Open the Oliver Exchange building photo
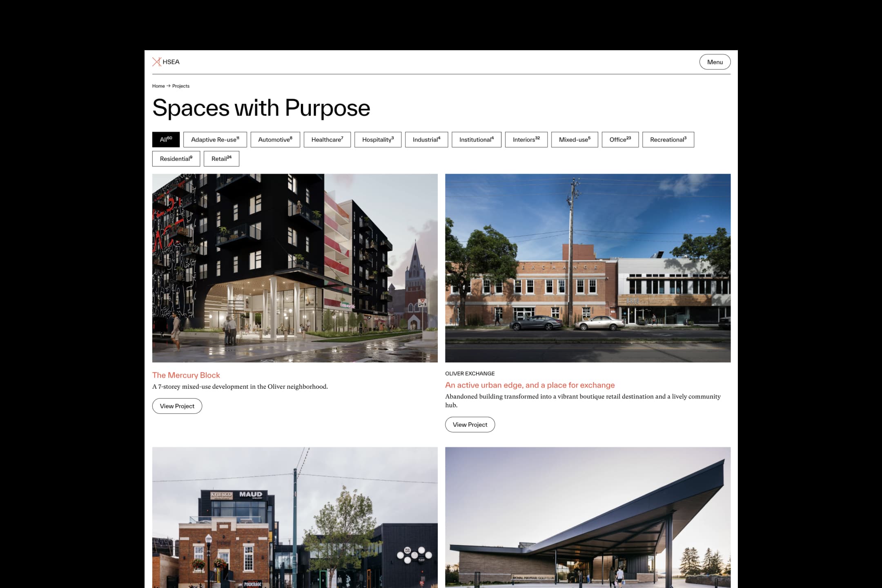Screen dimensions: 882x588 coord(588,268)
